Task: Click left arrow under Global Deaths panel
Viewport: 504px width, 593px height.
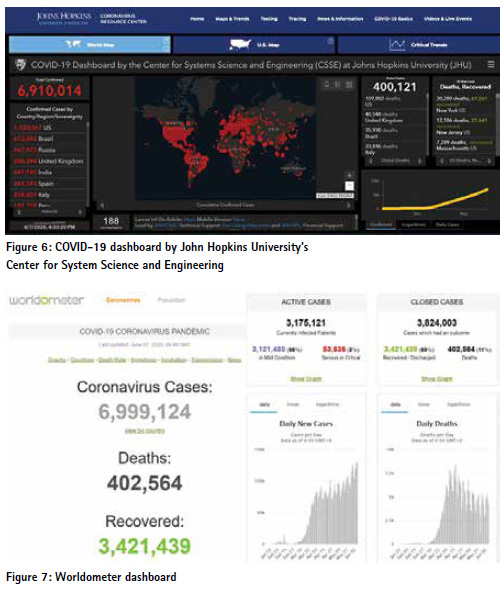Action: click(371, 161)
